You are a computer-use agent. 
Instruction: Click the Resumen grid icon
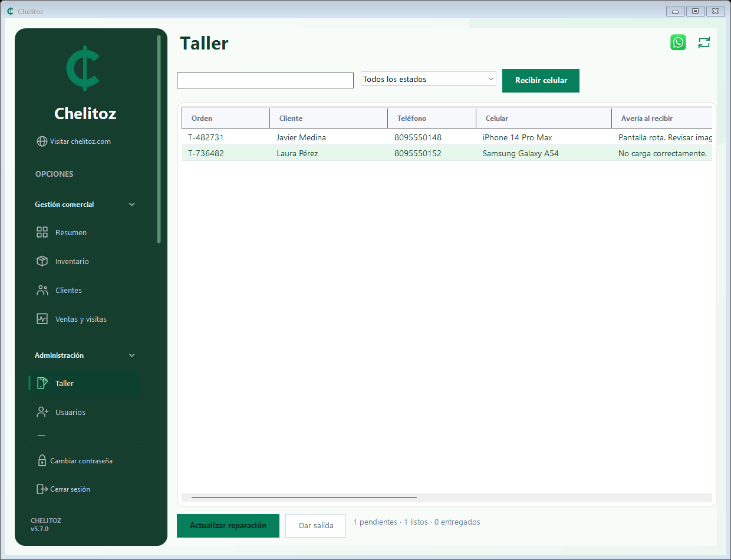click(42, 232)
